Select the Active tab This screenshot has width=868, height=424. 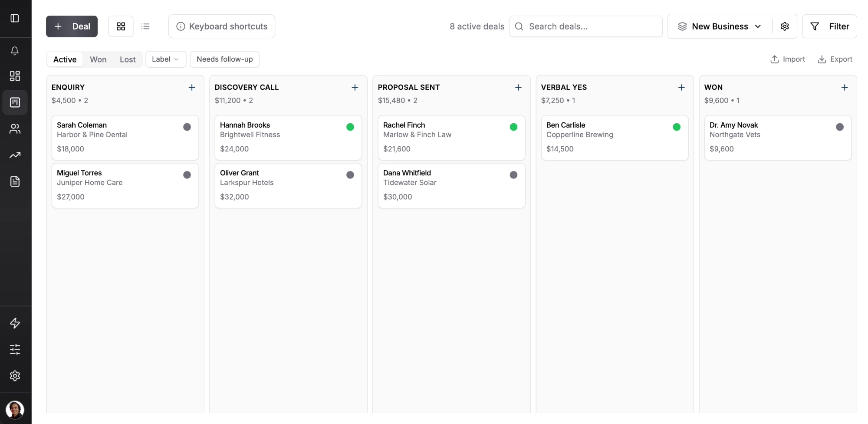65,59
